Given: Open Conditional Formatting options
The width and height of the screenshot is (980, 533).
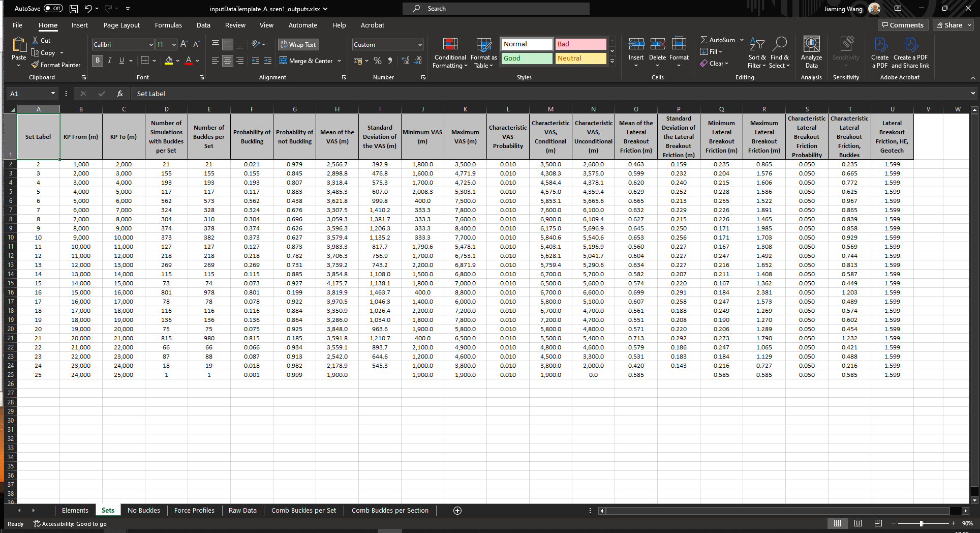Looking at the screenshot, I should click(449, 52).
